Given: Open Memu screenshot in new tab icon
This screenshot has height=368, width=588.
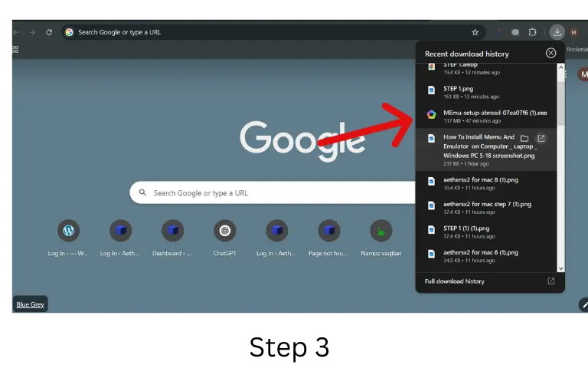Looking at the screenshot, I should coord(541,139).
